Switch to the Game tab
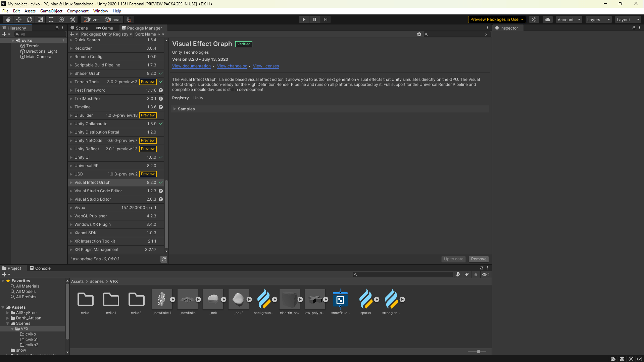644x362 pixels. [x=105, y=28]
